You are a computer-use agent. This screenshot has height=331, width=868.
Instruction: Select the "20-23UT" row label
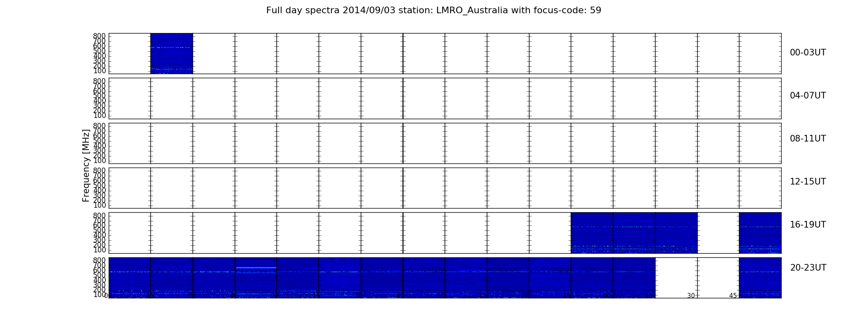[x=808, y=268]
